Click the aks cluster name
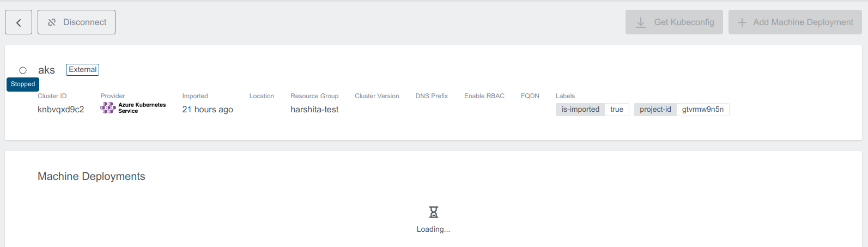 click(46, 70)
